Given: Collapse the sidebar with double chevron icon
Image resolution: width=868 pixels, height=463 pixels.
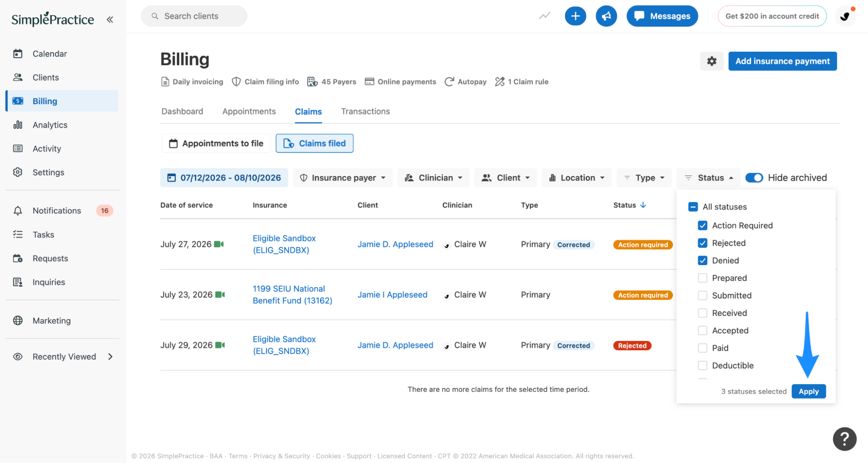Looking at the screenshot, I should (110, 20).
